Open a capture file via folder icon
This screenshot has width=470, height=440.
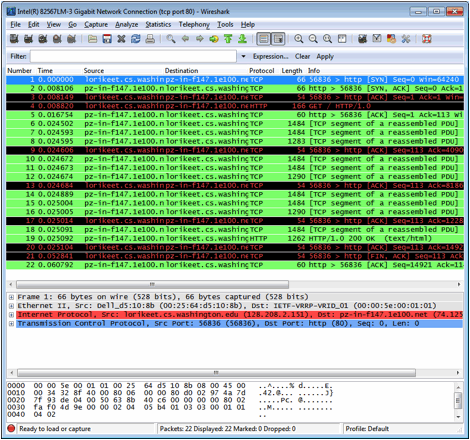(x=92, y=39)
